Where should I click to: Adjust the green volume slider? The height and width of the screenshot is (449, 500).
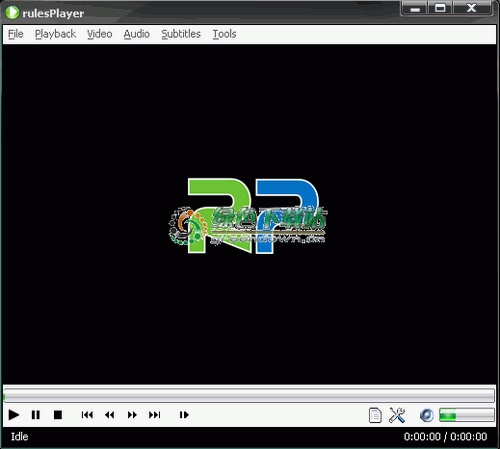tap(467, 415)
